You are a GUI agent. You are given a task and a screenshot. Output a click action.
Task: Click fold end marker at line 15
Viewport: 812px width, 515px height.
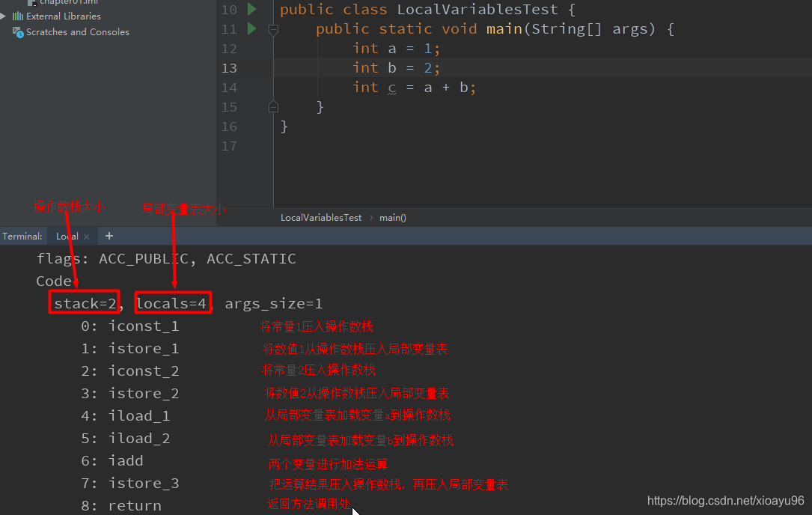[273, 107]
